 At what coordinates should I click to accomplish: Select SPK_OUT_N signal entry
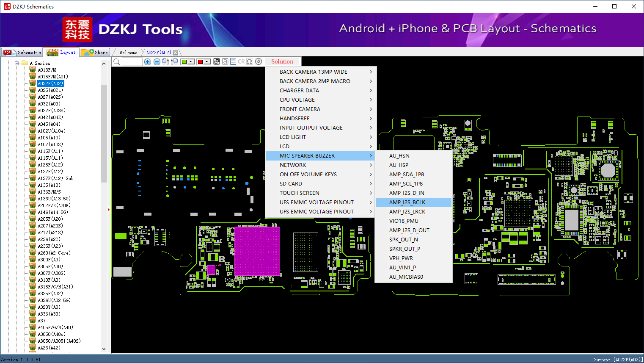tap(414, 240)
